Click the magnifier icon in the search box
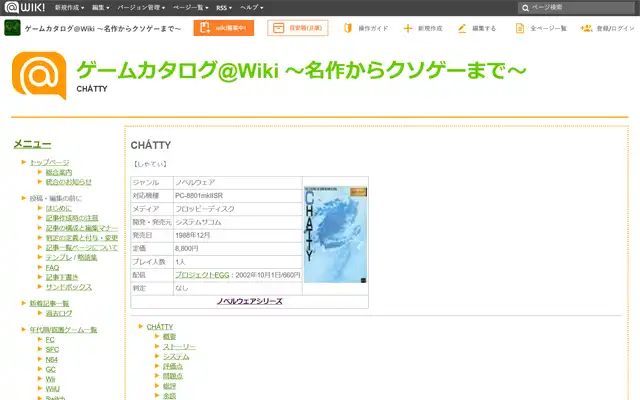 [525, 8]
